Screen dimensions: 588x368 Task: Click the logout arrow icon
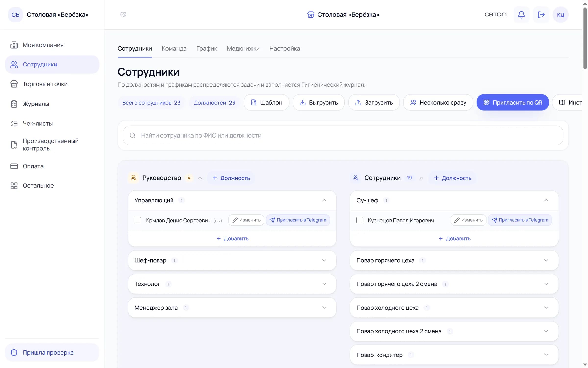coord(541,15)
